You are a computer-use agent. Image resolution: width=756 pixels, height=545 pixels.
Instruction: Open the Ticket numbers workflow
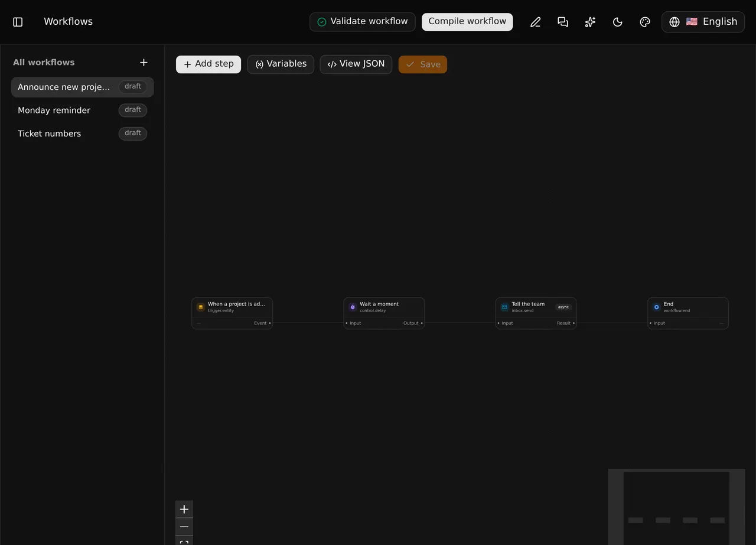[83, 134]
